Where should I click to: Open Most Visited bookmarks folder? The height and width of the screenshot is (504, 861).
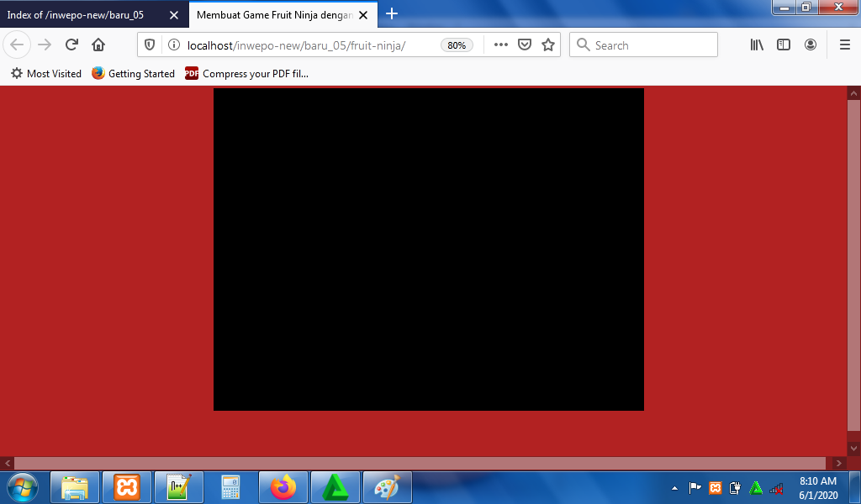point(46,73)
